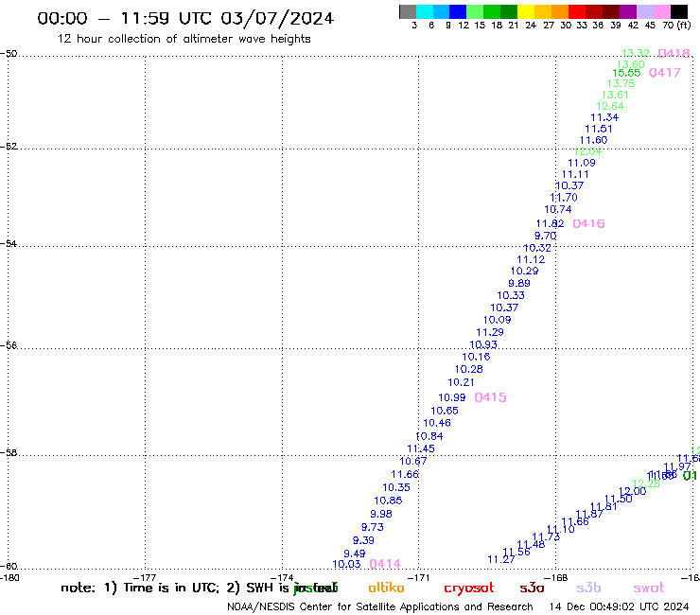The width and height of the screenshot is (700, 615).
Task: Click the pink time marker 0415
Action: 490,397
